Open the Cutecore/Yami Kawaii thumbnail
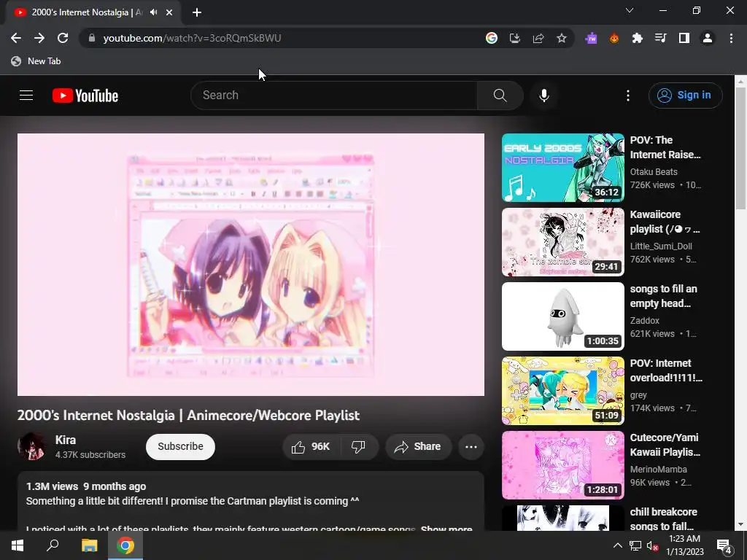Viewport: 747px width, 560px height. (562, 464)
